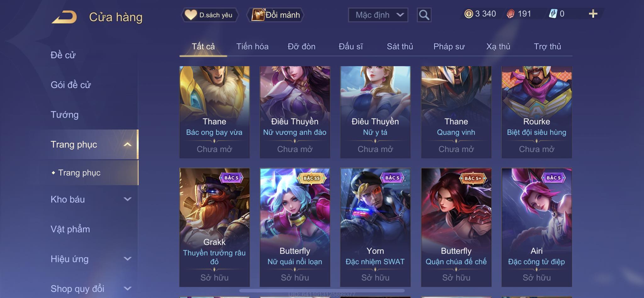Screen dimensions: 644x298
Task: Select Butterfly Nữ quái nổi loạn card
Action: 295,227
